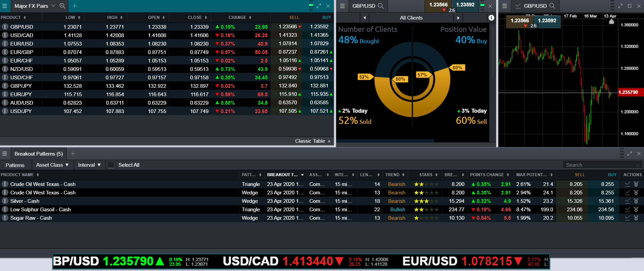Sort breakout results by the STARS column

428,175
